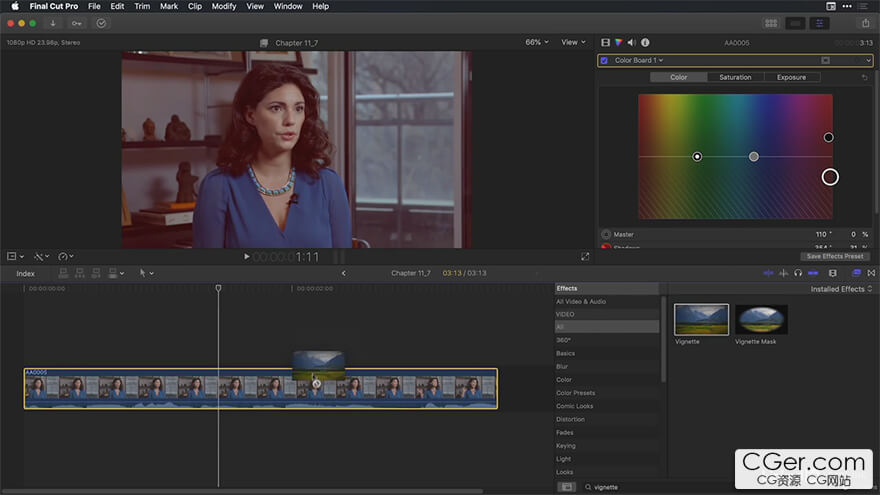Click the Save Effects Preset button
This screenshot has width=880, height=495.
point(834,256)
